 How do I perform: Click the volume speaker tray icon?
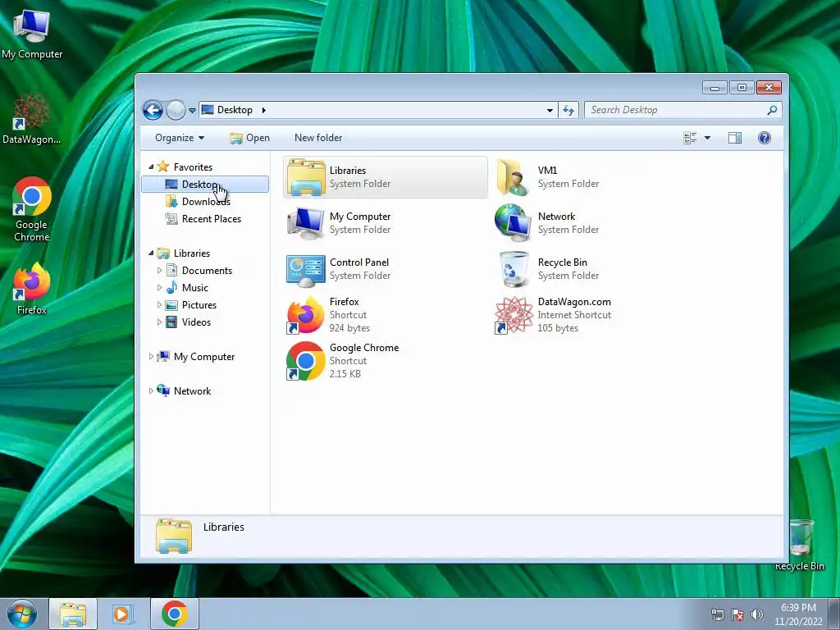pos(757,614)
